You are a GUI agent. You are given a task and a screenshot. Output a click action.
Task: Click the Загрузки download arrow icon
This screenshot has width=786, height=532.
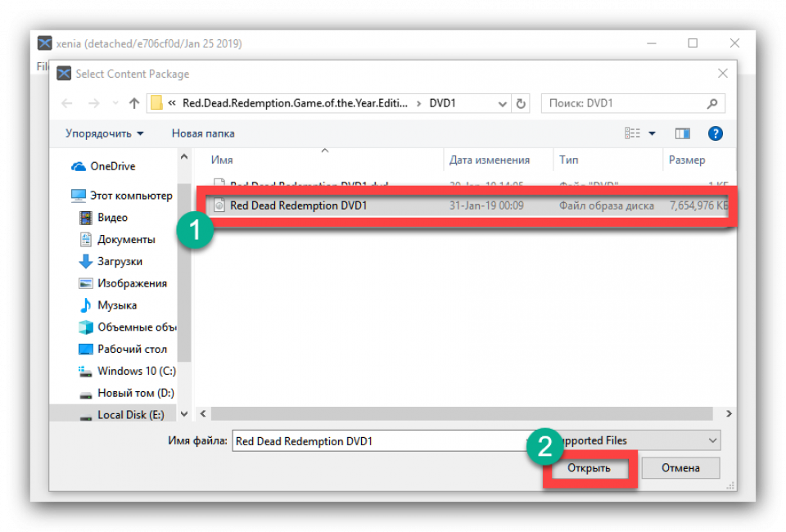[x=86, y=261]
